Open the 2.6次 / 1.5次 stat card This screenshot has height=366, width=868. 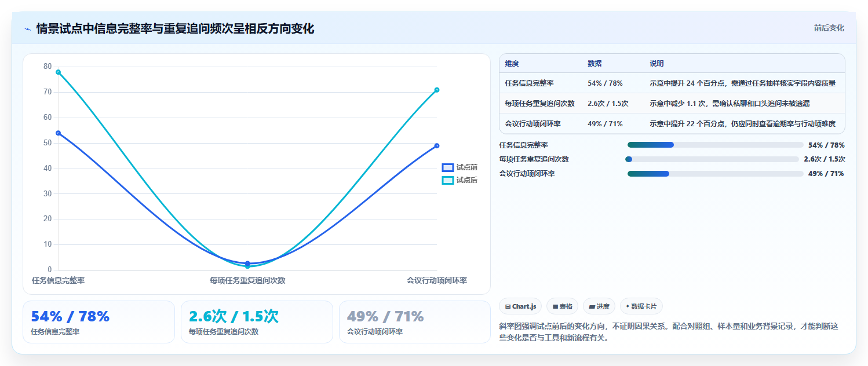pos(257,322)
